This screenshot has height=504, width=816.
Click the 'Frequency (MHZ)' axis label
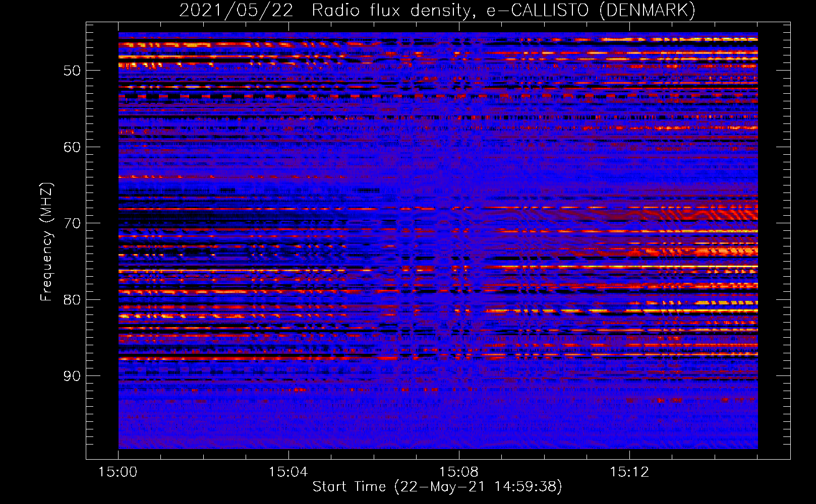[46, 242]
